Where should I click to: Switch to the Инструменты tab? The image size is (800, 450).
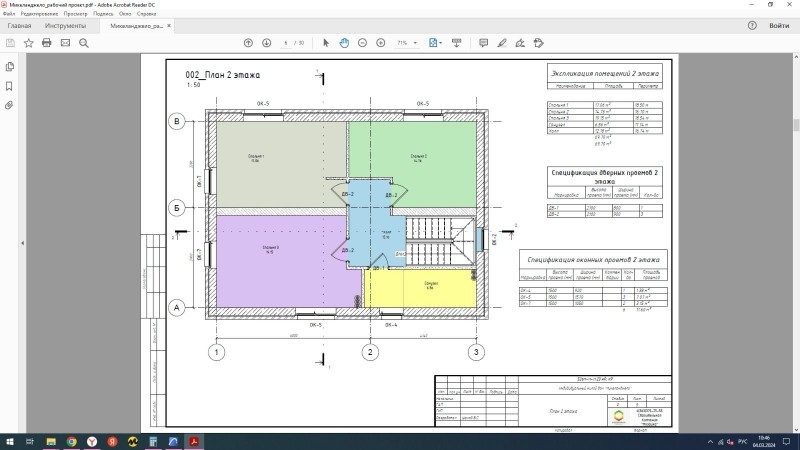(x=65, y=25)
